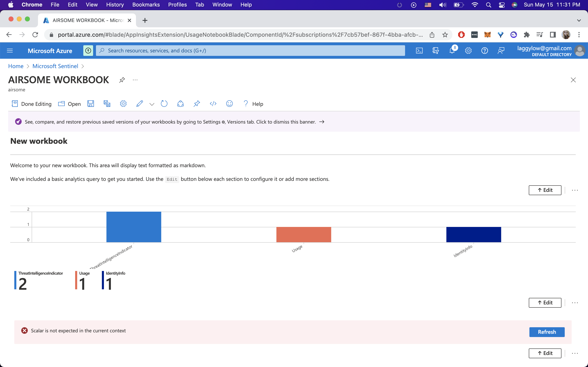Click the Refresh workbook icon

(x=164, y=104)
